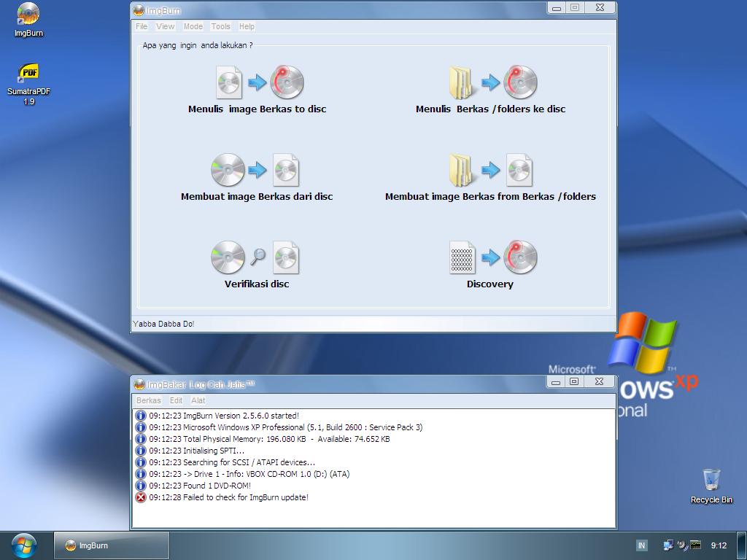Open the Start menu orb
Screen dimensions: 747x560
[x=24, y=545]
